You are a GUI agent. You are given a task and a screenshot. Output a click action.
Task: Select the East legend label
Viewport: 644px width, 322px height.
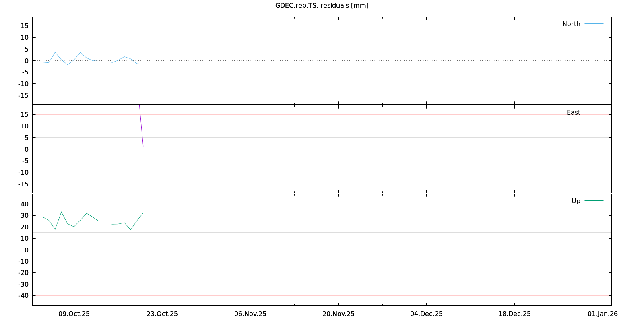coord(573,113)
